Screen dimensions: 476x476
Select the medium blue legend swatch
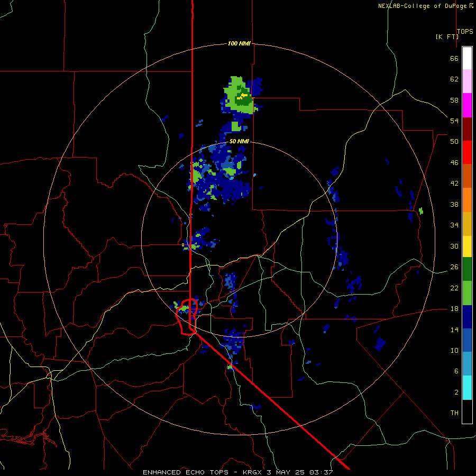pyautogui.click(x=467, y=340)
